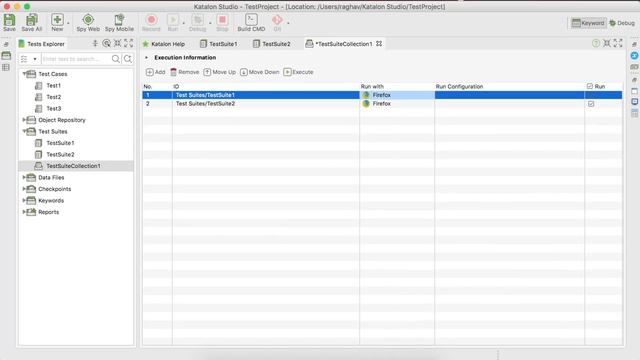
Task: Open the Build CMD tool
Action: tap(251, 22)
